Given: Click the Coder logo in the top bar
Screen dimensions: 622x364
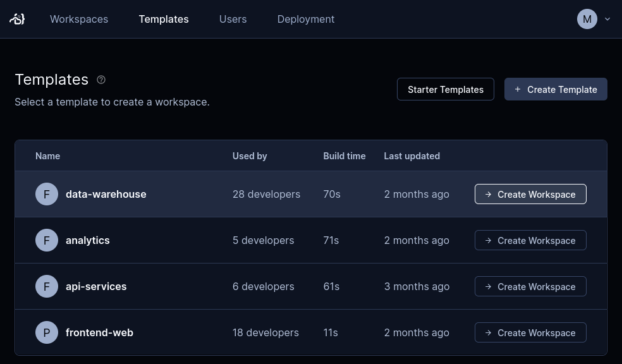Looking at the screenshot, I should (x=16, y=19).
